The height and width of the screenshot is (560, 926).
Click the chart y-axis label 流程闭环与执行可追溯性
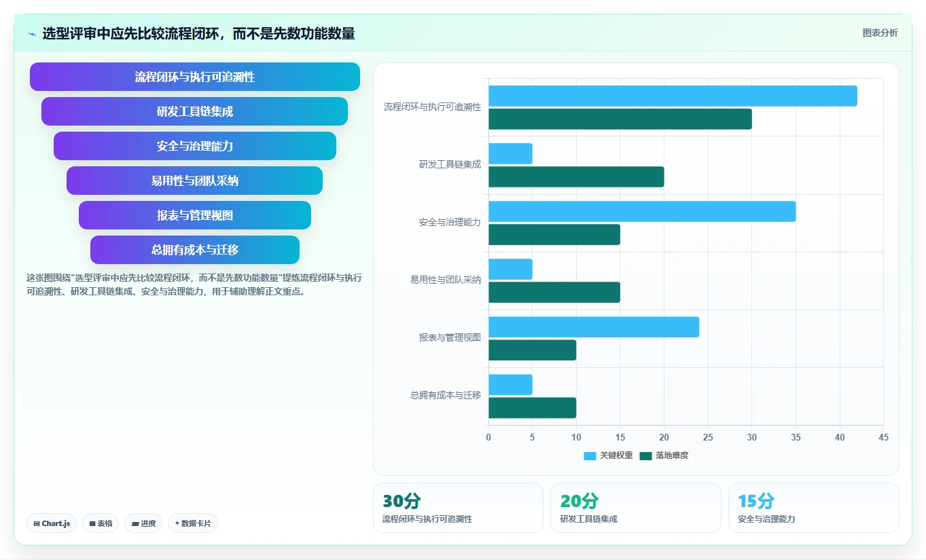point(432,107)
